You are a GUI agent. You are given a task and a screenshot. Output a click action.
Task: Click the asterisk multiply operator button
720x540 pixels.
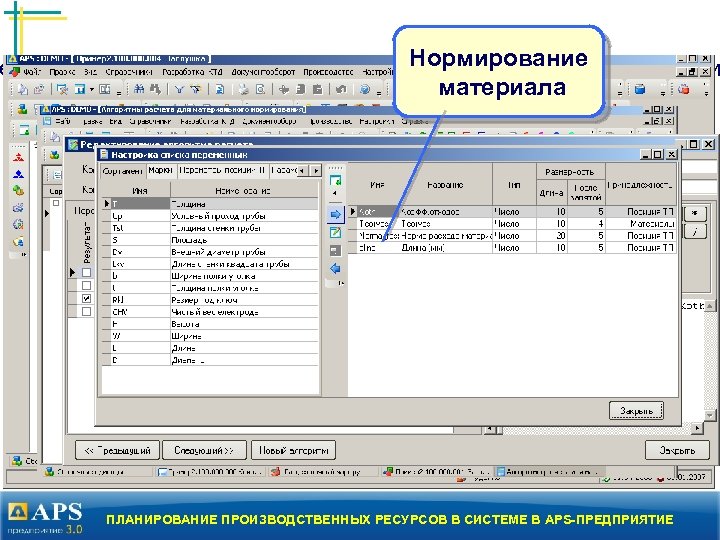[695, 214]
